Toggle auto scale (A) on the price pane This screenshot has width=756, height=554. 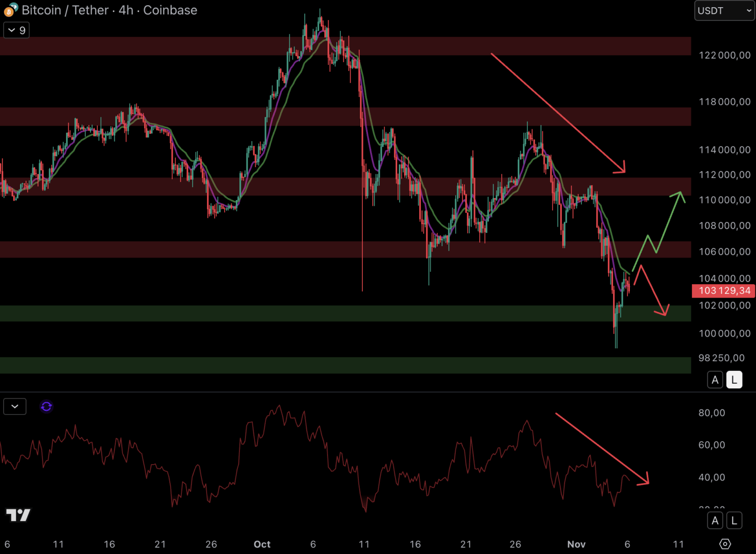(x=715, y=380)
